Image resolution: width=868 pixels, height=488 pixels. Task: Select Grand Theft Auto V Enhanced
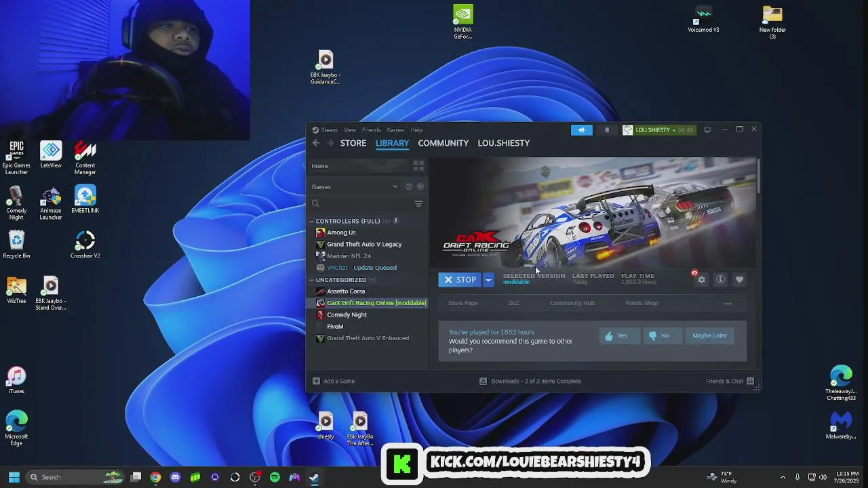368,338
